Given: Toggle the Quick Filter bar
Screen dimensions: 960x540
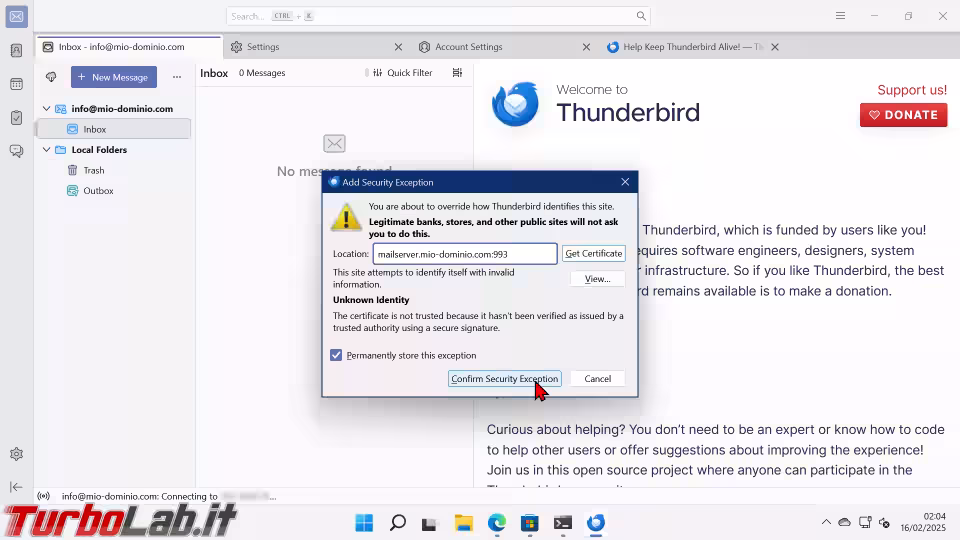Looking at the screenshot, I should click(x=403, y=73).
